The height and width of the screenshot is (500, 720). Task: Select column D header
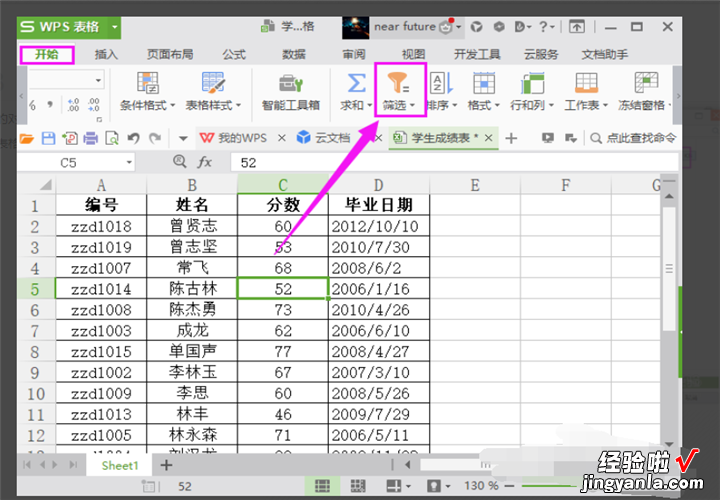(378, 185)
